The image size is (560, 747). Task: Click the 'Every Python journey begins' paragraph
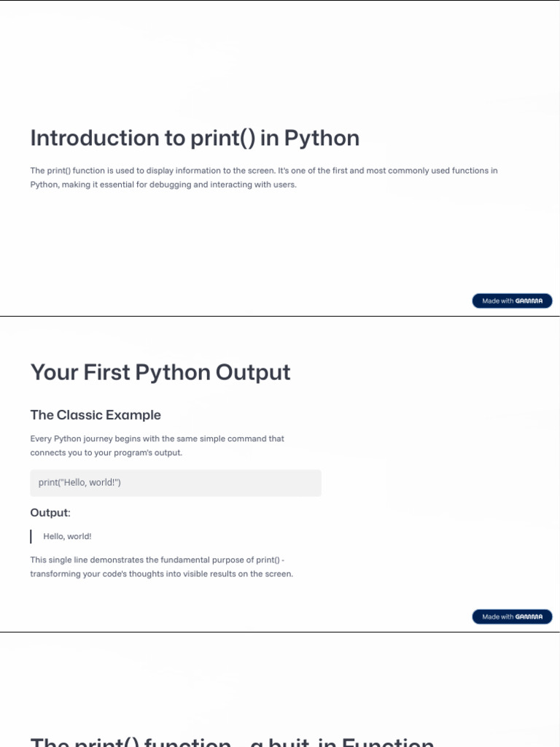pyautogui.click(x=157, y=446)
